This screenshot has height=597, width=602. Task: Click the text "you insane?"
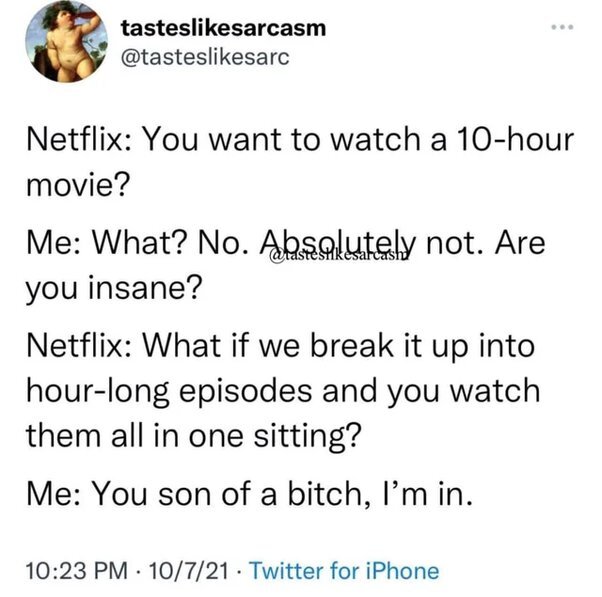pos(114,289)
